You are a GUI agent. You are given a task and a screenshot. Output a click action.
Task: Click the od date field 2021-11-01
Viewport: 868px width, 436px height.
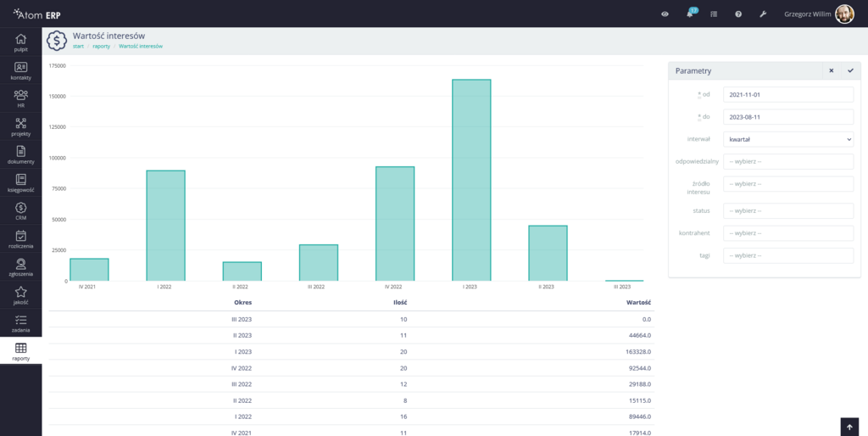(787, 95)
